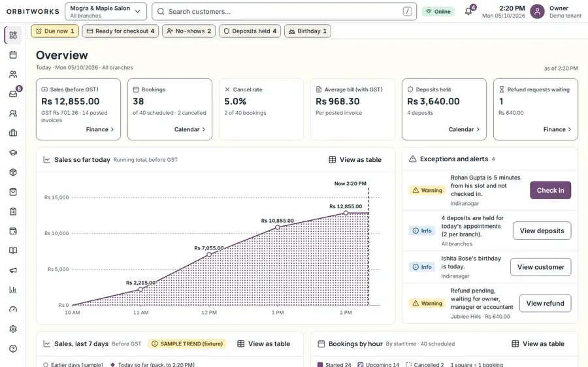Click the Cancelled 2 legend entry
This screenshot has height=367, width=588.
point(425,364)
